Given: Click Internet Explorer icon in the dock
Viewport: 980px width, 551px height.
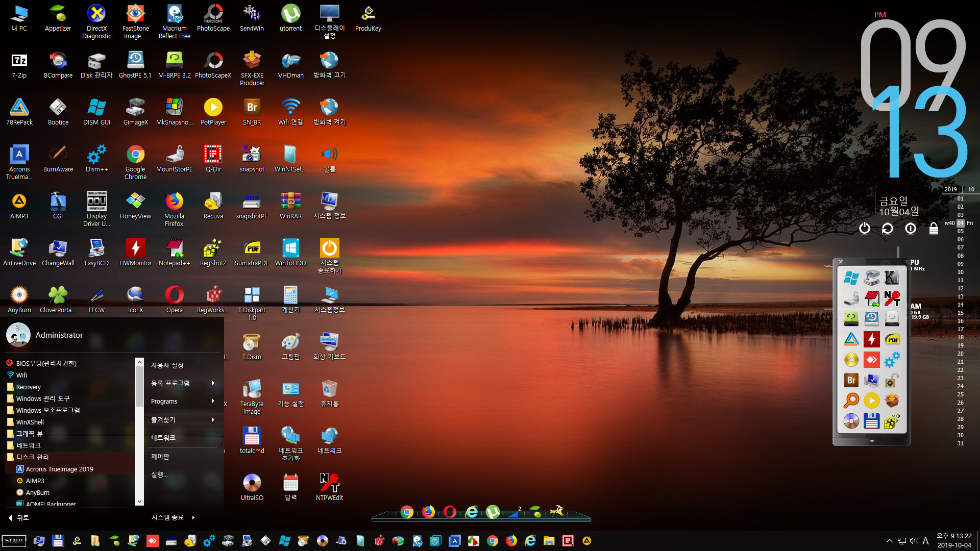Looking at the screenshot, I should [472, 512].
